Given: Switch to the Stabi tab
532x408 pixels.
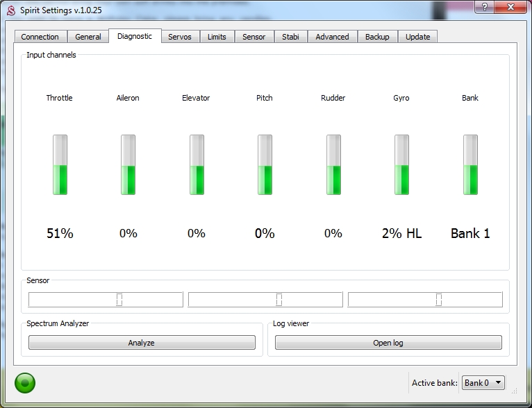Looking at the screenshot, I should pyautogui.click(x=290, y=37).
